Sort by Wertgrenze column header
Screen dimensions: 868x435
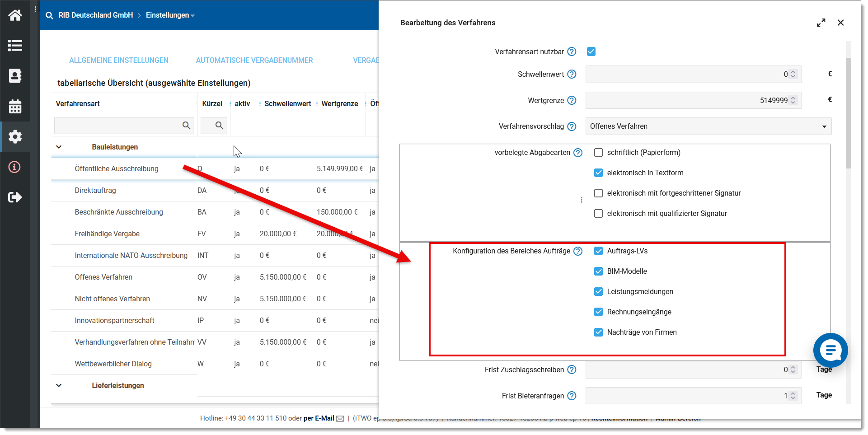coord(340,104)
